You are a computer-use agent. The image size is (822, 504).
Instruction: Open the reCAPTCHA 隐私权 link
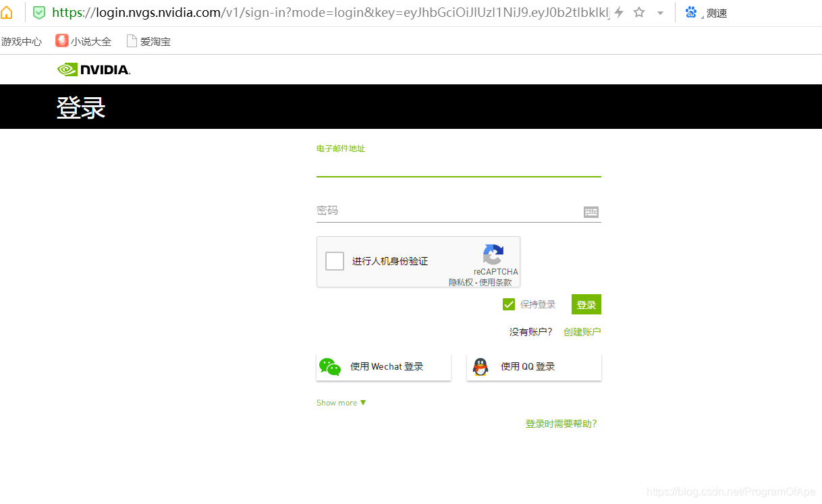[461, 282]
